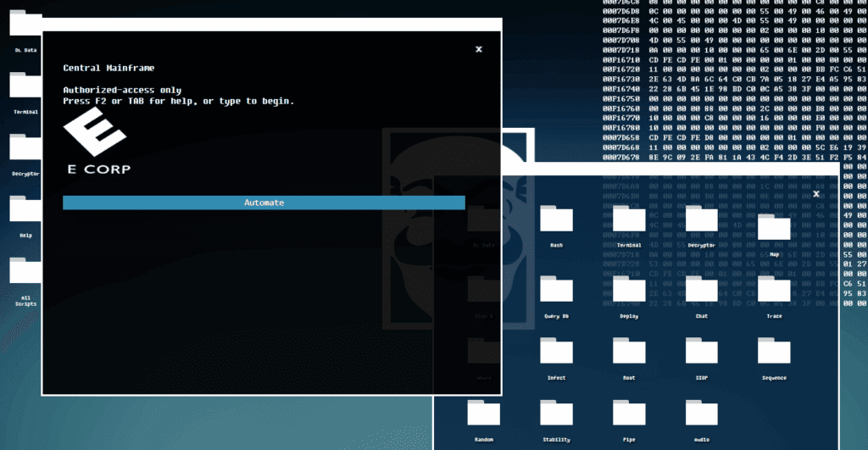Open the SIOP folder icon

coord(701,354)
